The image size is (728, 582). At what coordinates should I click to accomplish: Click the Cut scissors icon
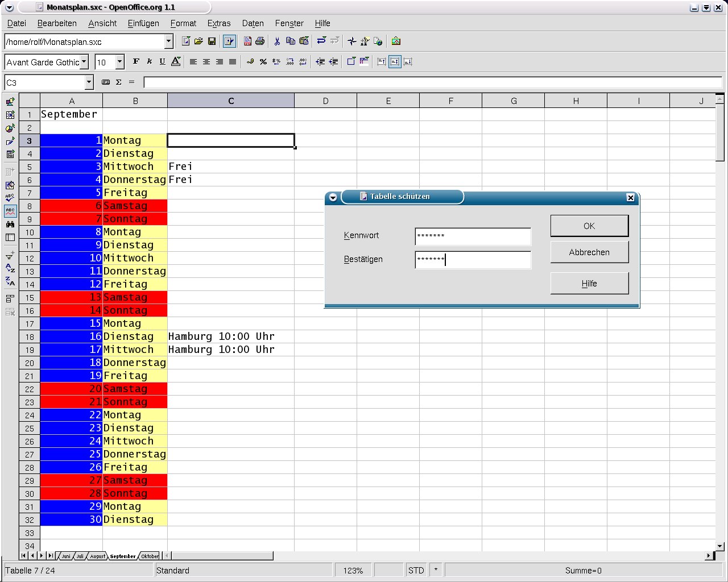tap(277, 41)
